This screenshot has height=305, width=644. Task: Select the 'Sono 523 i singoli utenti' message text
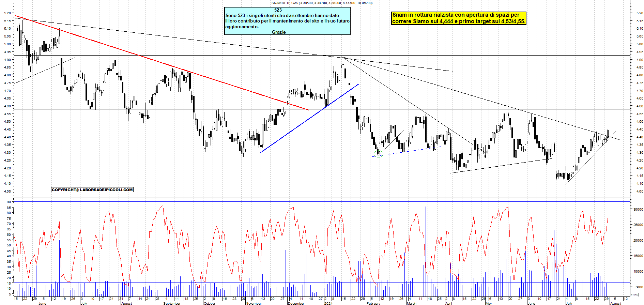(x=287, y=21)
